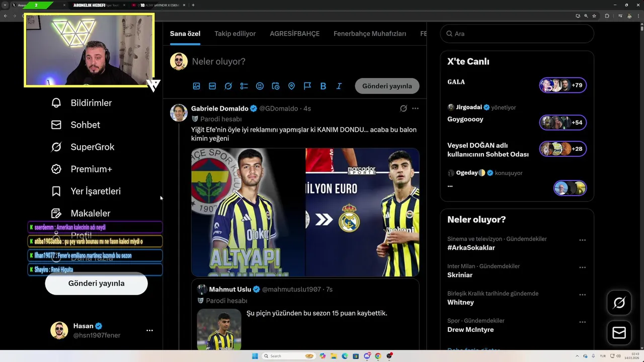Open Discord from taskbar
Image resolution: width=644 pixels, height=362 pixels.
pos(367,356)
